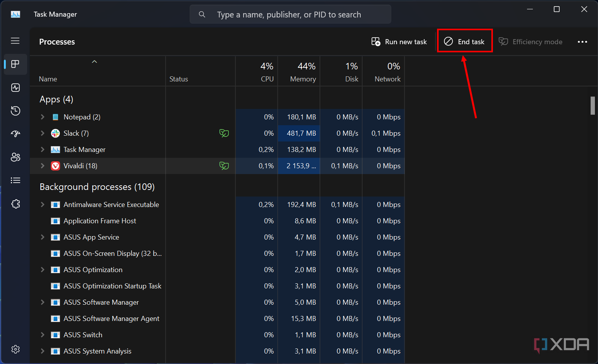Click the End task button
This screenshot has height=364, width=598.
[465, 42]
